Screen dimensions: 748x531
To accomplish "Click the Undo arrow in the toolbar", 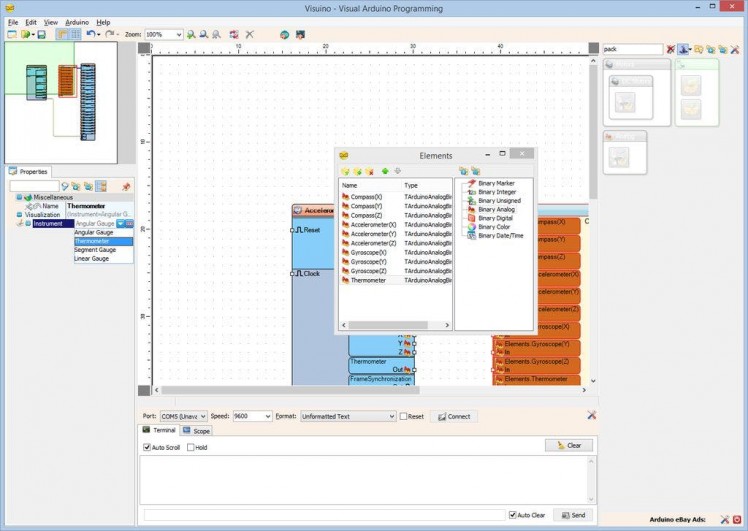I will [90, 35].
